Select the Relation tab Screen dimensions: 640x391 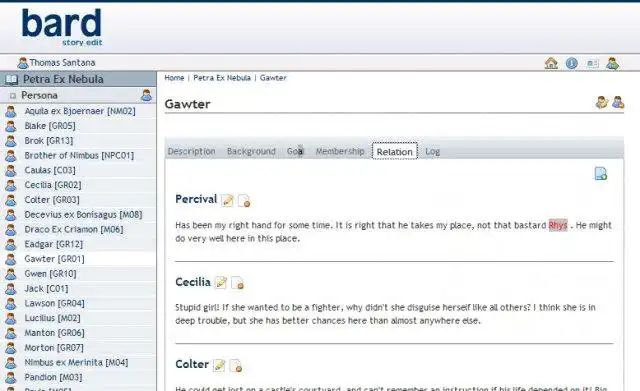(394, 151)
